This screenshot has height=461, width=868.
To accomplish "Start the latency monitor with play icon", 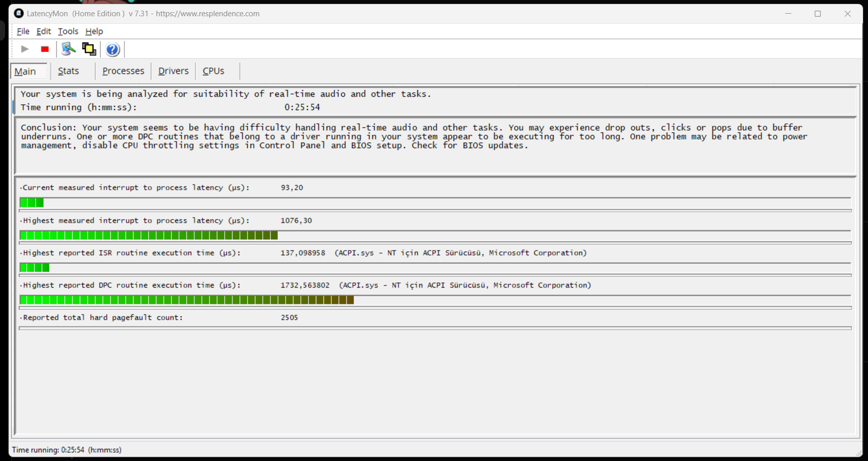I will click(25, 49).
